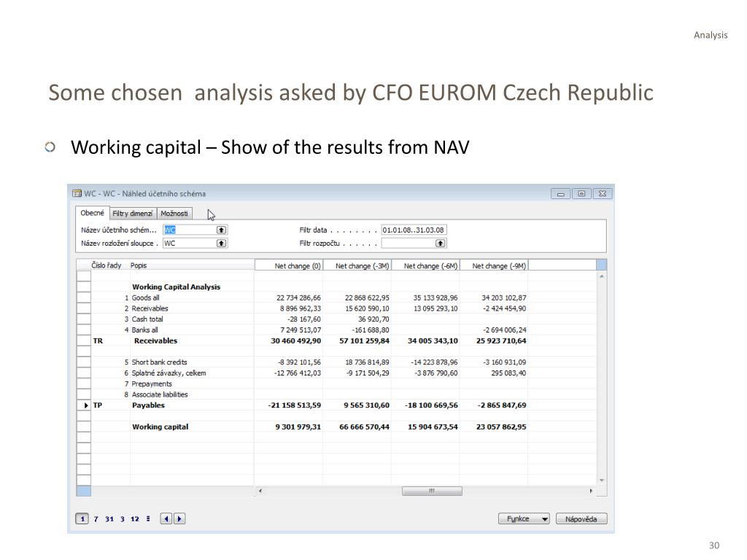The image size is (747, 560).
Task: Click value 36 920,70 in Cash total row
Action: (373, 319)
